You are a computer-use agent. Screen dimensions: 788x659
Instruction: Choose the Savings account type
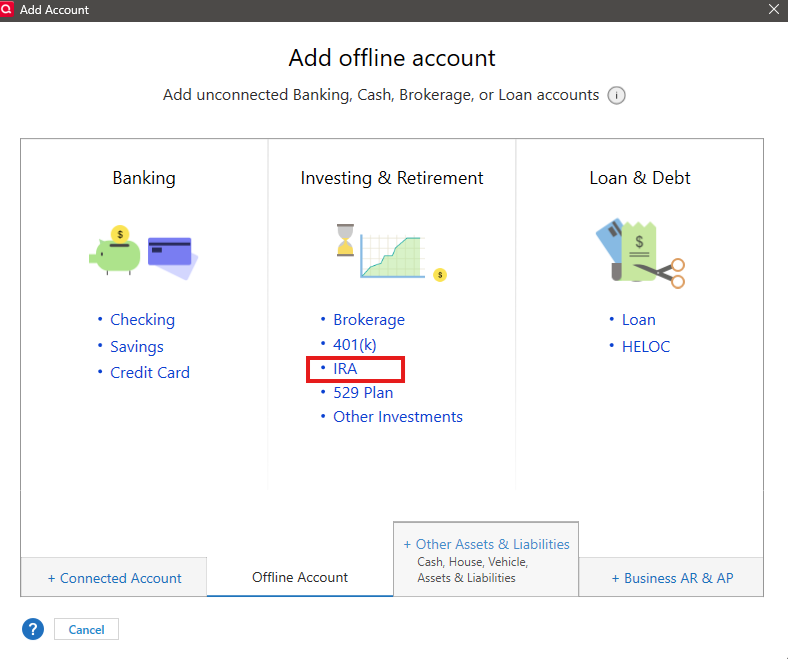point(137,346)
